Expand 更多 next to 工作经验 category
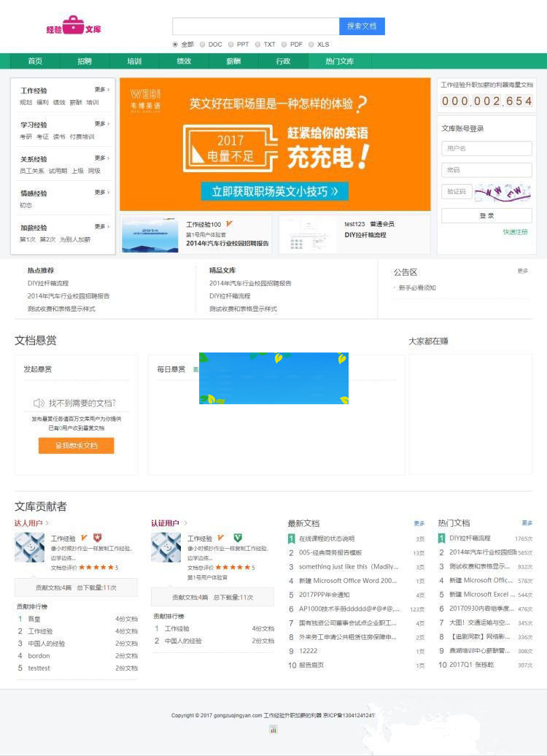The width and height of the screenshot is (547, 756). click(101, 90)
